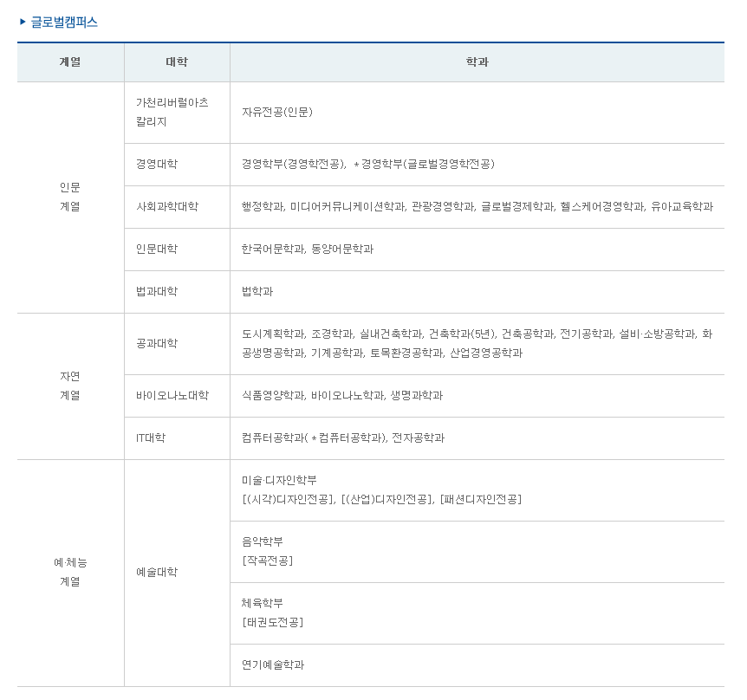This screenshot has width=747, height=700.
Task: Select the 법학과 department text
Action: (257, 291)
